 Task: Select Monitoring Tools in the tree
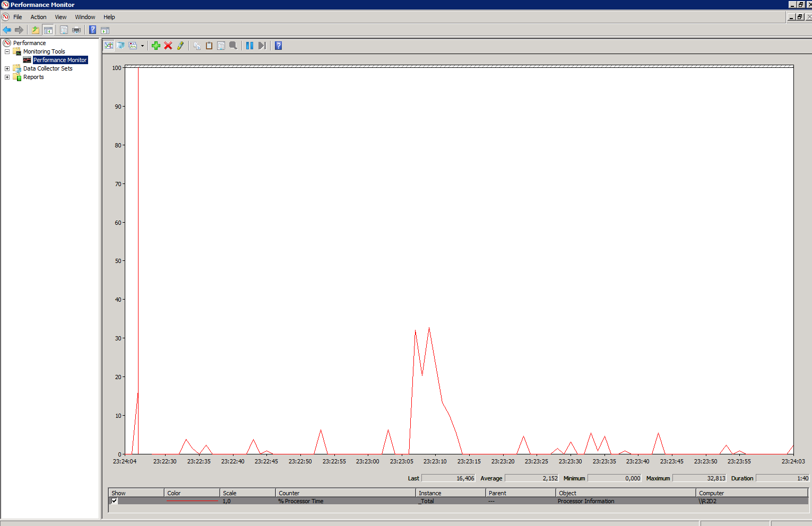[44, 51]
